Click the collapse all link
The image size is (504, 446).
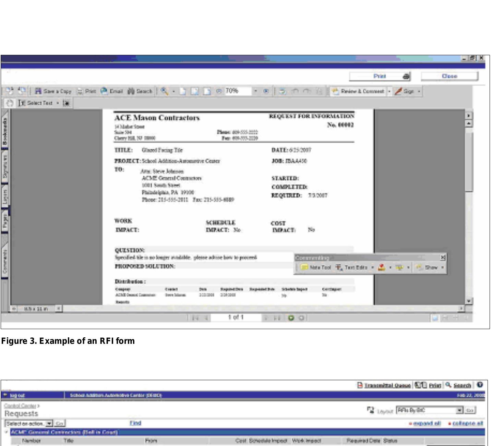pos(468,423)
